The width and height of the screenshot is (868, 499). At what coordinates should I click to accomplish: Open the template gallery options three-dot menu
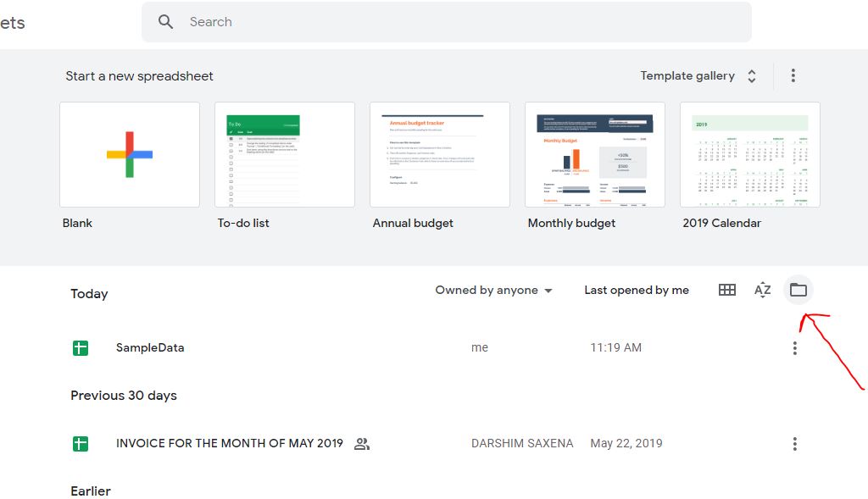click(x=793, y=75)
